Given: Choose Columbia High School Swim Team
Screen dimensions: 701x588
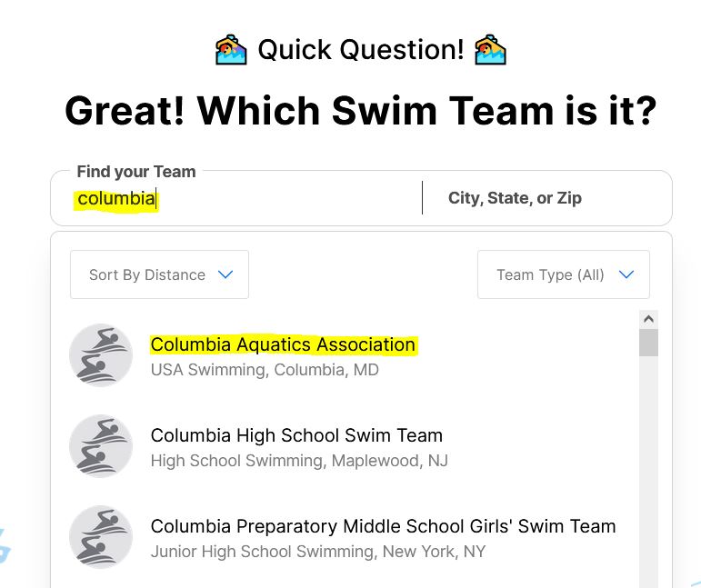Looking at the screenshot, I should [296, 436].
